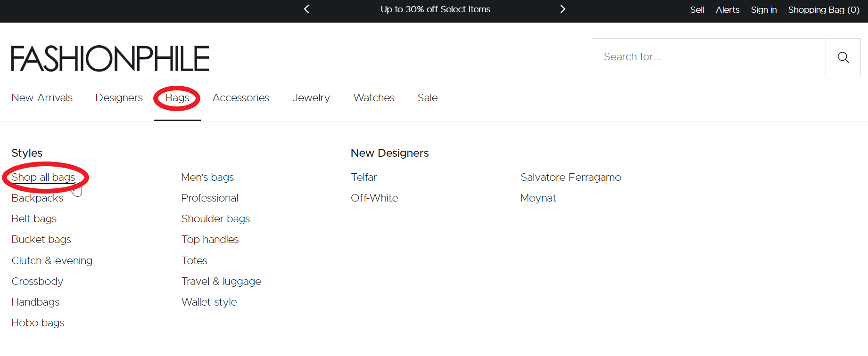
Task: Select Totes style
Action: pos(194,260)
